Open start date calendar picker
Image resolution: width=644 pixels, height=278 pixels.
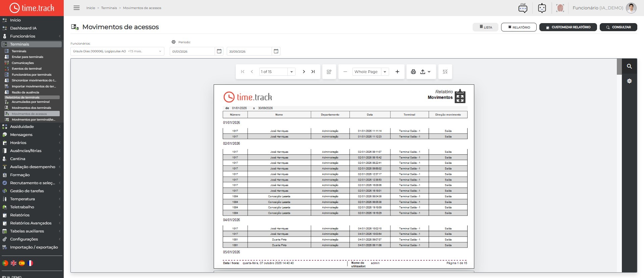coord(219,51)
